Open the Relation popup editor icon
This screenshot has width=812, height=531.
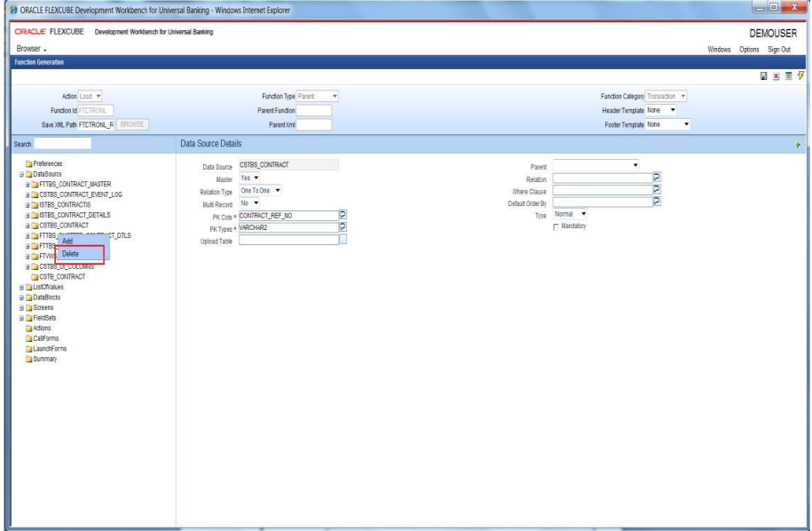657,178
